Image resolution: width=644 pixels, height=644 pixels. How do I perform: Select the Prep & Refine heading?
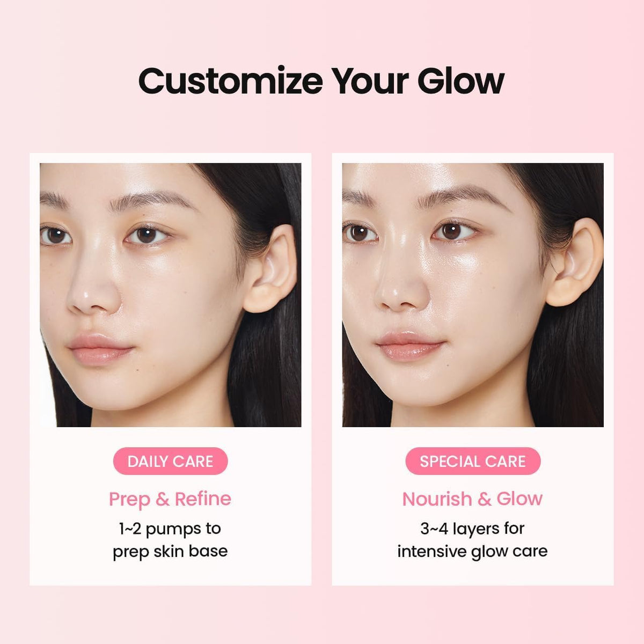(170, 499)
